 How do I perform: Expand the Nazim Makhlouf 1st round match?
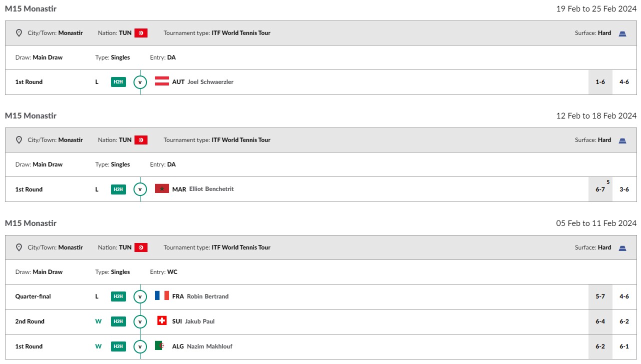[140, 346]
